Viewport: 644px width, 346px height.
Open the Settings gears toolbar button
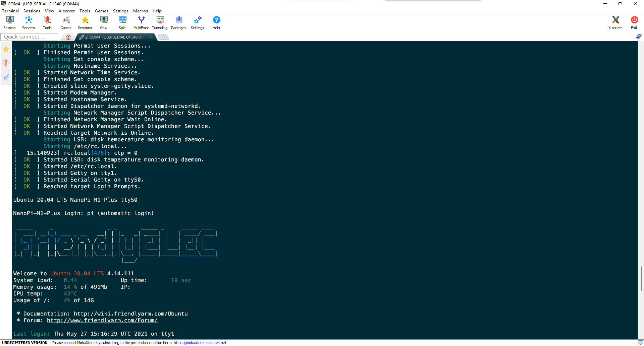pyautogui.click(x=198, y=23)
